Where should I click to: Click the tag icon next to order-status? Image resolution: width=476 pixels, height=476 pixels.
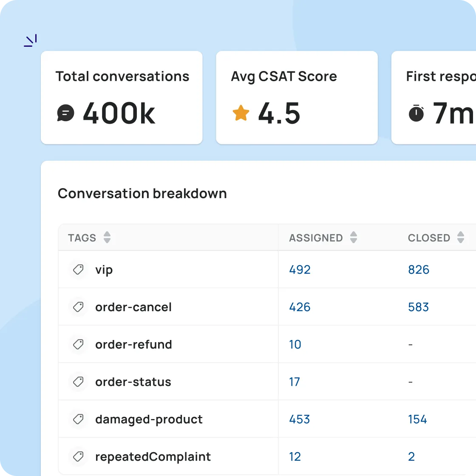[x=78, y=382]
